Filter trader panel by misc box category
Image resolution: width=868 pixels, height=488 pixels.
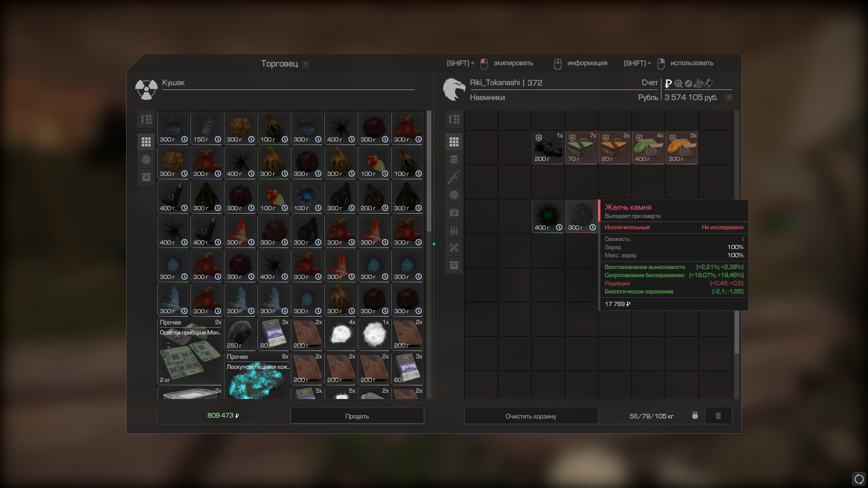pos(146,177)
